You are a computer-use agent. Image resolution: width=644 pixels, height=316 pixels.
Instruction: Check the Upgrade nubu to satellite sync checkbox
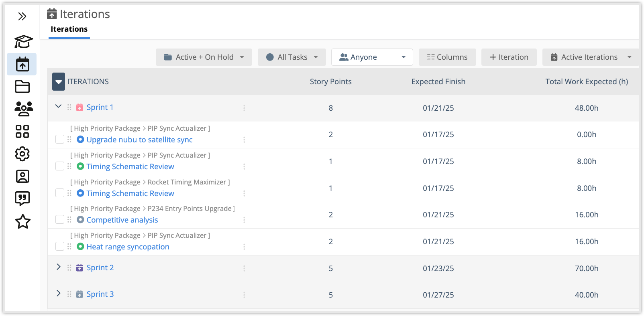point(60,139)
